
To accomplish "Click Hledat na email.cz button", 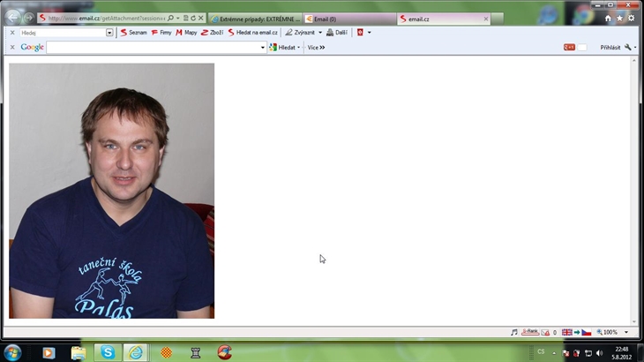I will 253,33.
